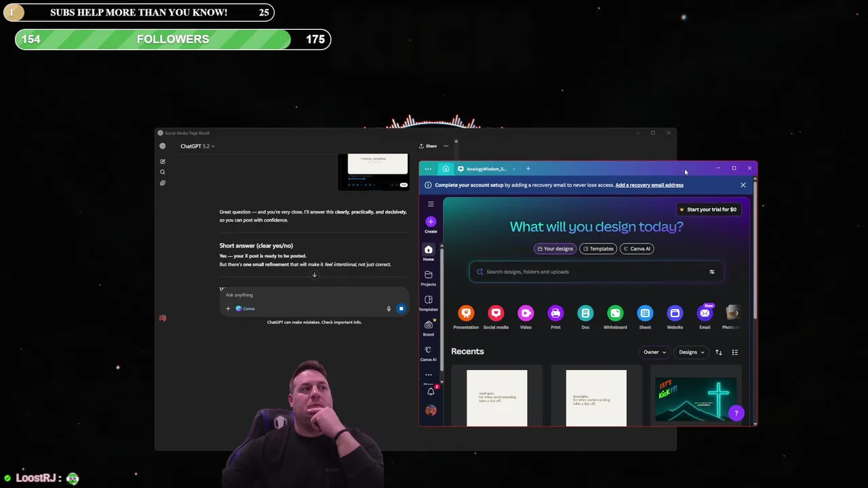868x488 pixels.
Task: Click the microphone dictate button in ChatGPT
Action: coord(389,308)
